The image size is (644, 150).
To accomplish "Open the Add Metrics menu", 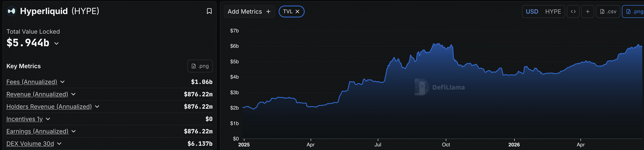I will pyautogui.click(x=249, y=12).
